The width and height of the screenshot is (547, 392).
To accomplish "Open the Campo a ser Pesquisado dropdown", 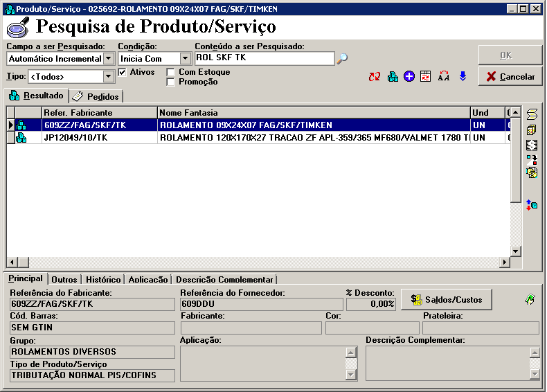I will click(108, 59).
